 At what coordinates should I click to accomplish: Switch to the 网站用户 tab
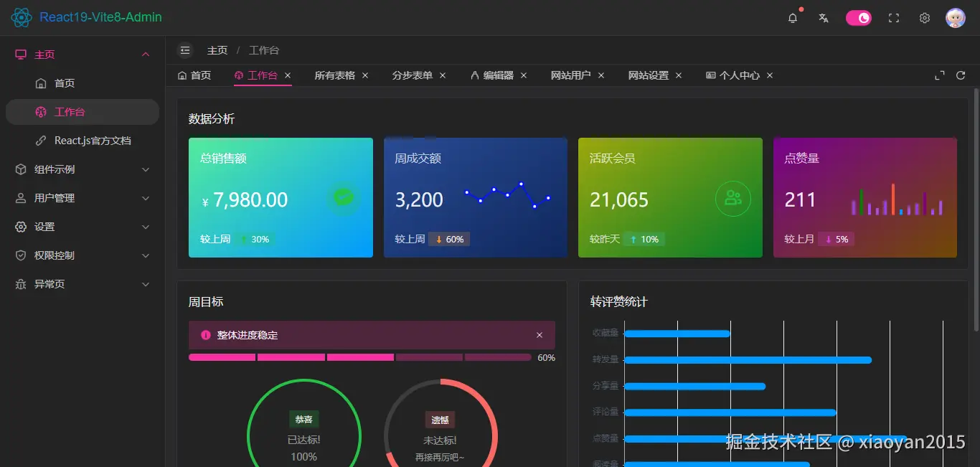[x=571, y=75]
